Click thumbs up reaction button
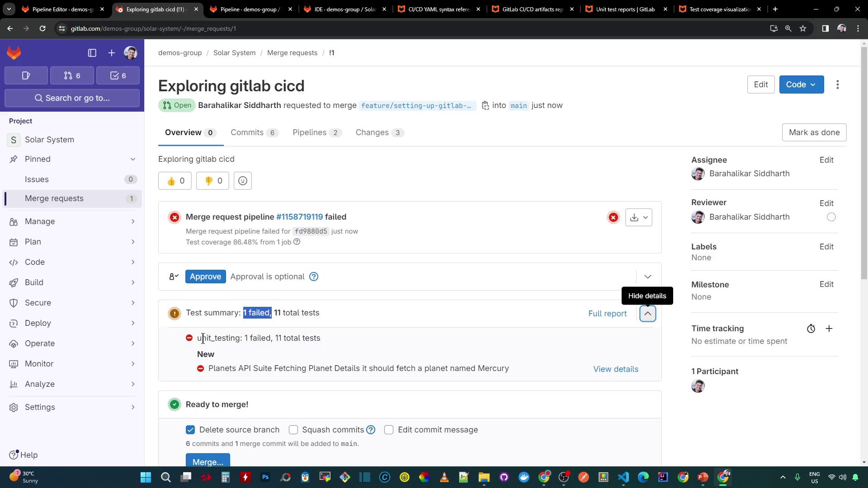Image resolution: width=868 pixels, height=488 pixels. pos(175,181)
